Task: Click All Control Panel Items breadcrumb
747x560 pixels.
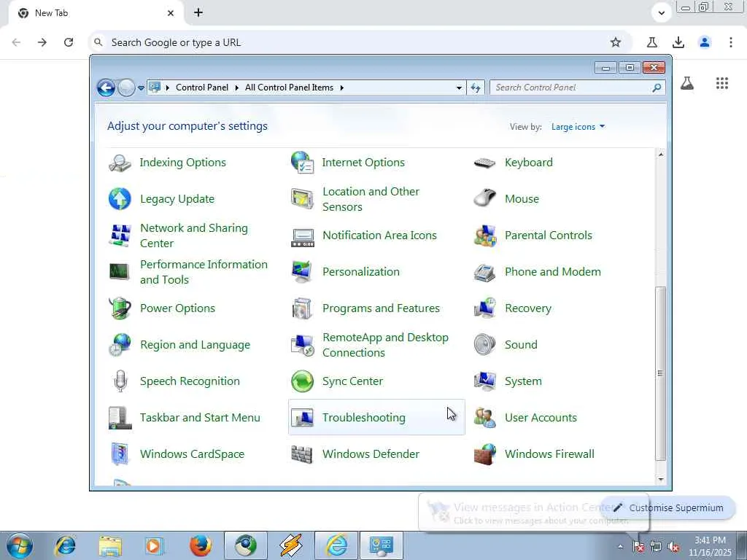Action: (289, 87)
